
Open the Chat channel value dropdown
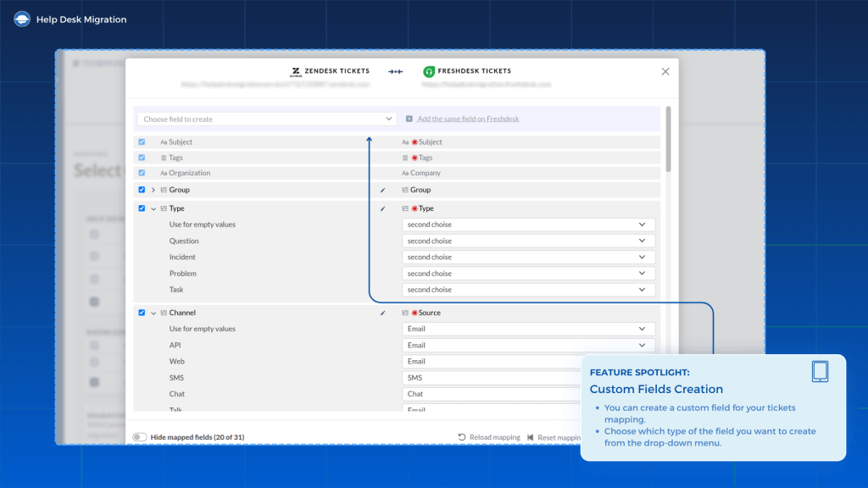(492, 394)
